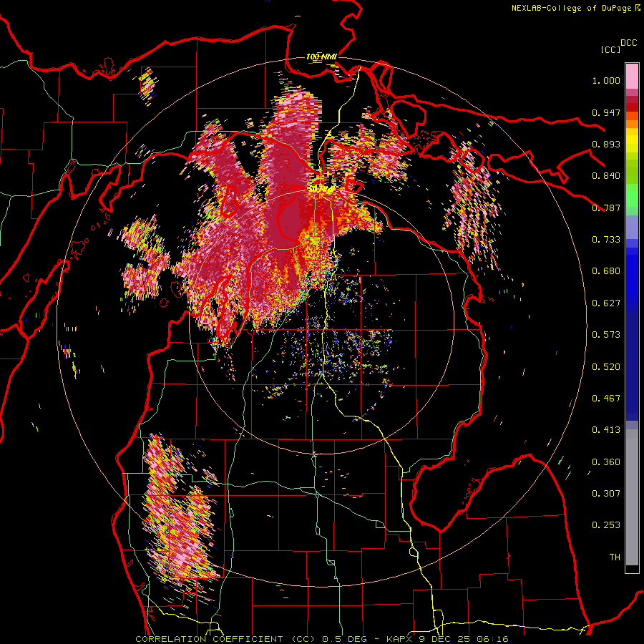This screenshot has height=644, width=644.
Task: Select the 0.893 color bar value
Action: click(x=606, y=144)
